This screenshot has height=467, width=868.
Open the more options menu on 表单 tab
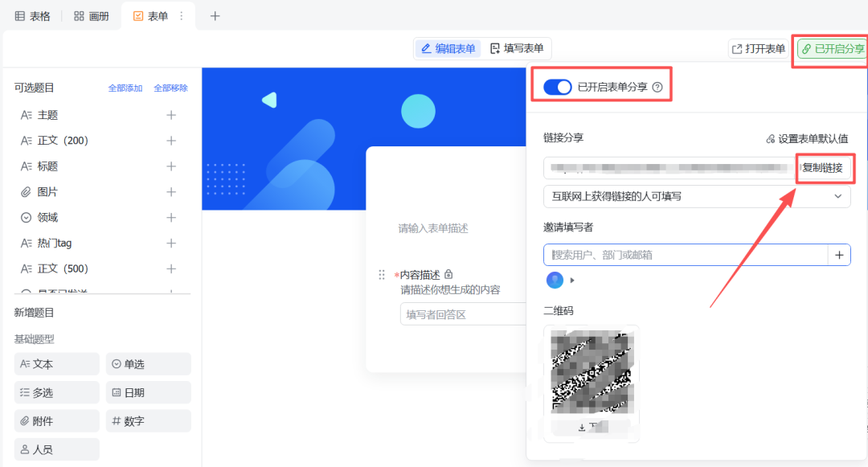181,15
